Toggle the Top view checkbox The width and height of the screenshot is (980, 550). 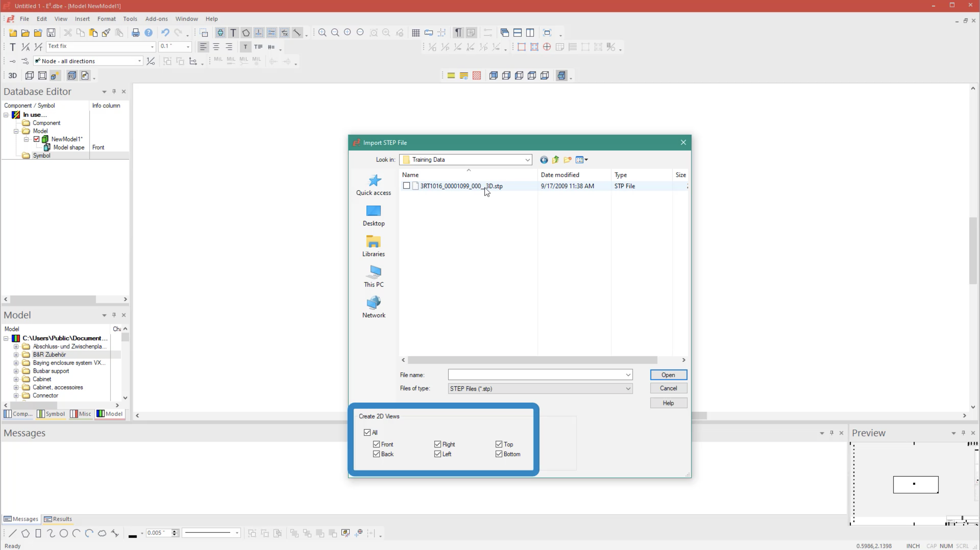coord(499,444)
